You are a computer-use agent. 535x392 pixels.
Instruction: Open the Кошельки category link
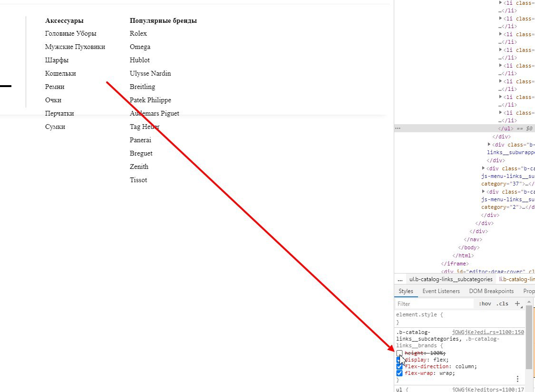[60, 73]
